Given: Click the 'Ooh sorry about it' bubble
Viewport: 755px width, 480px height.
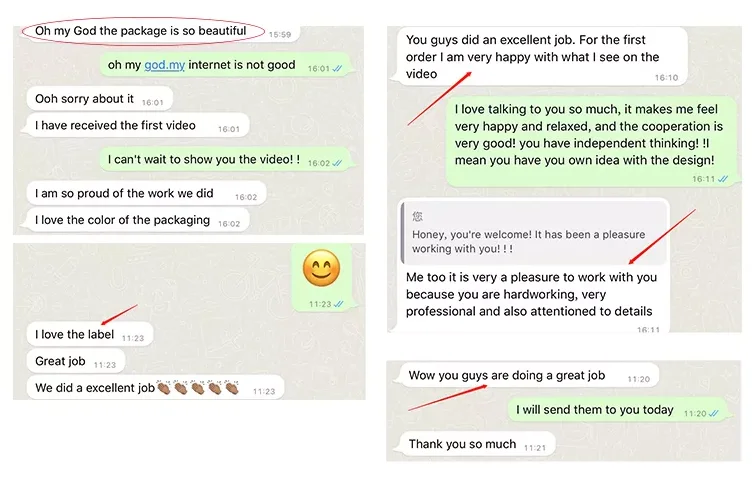Looking at the screenshot, I should pos(99,99).
